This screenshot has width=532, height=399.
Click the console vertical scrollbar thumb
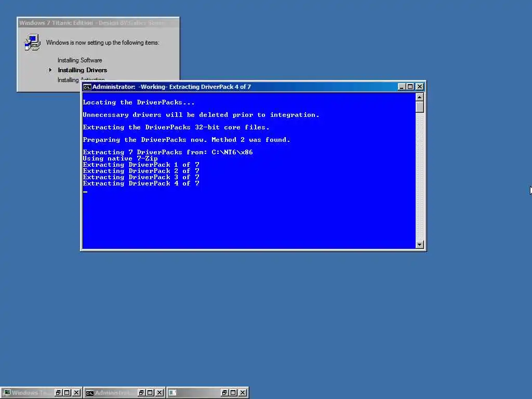pyautogui.click(x=420, y=107)
